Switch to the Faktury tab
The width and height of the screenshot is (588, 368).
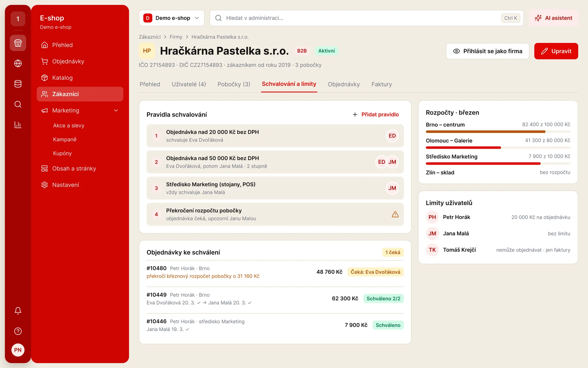[x=382, y=84]
